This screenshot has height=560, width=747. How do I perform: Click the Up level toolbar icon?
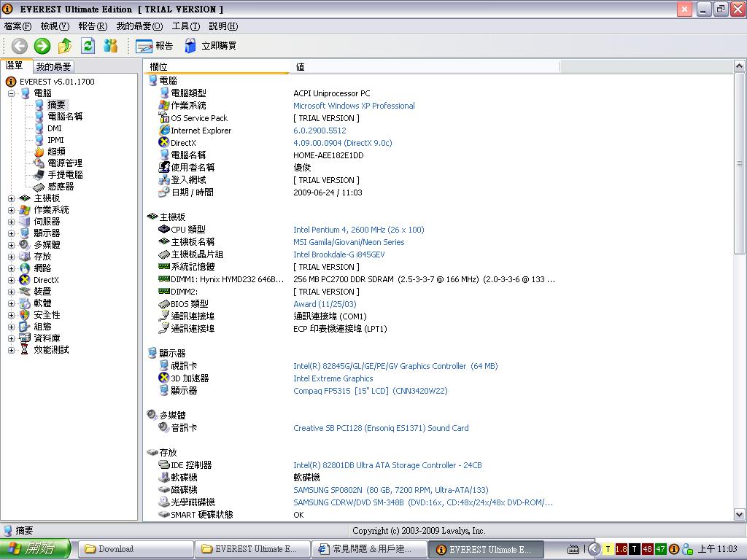click(65, 46)
